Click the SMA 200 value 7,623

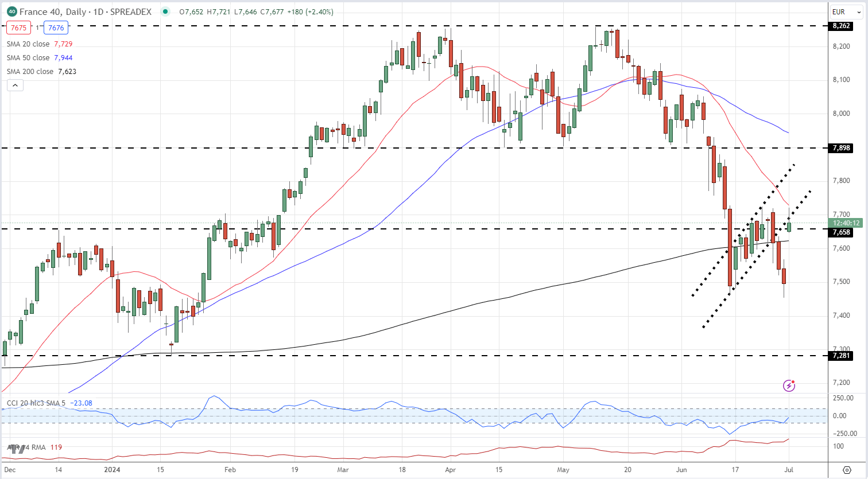click(x=67, y=72)
